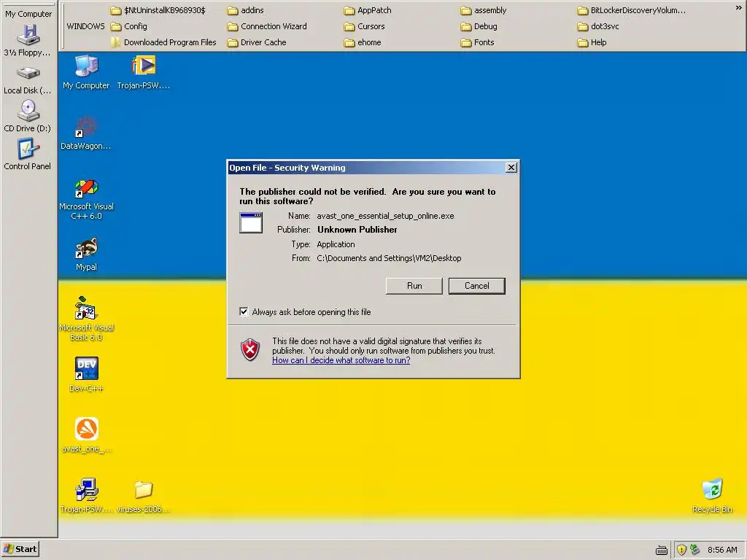Click Run in the security warning
The height and width of the screenshot is (560, 747).
coord(414,286)
